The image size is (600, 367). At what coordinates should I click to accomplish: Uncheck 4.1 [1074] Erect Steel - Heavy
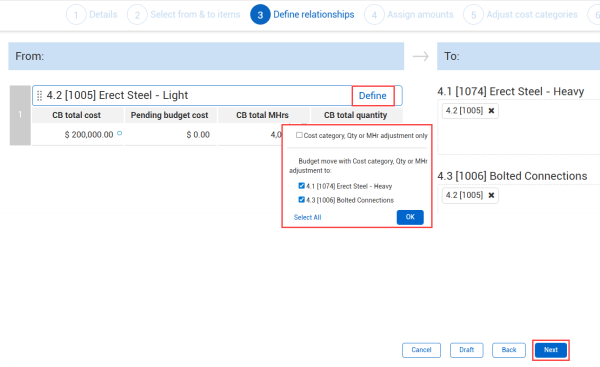click(x=302, y=186)
